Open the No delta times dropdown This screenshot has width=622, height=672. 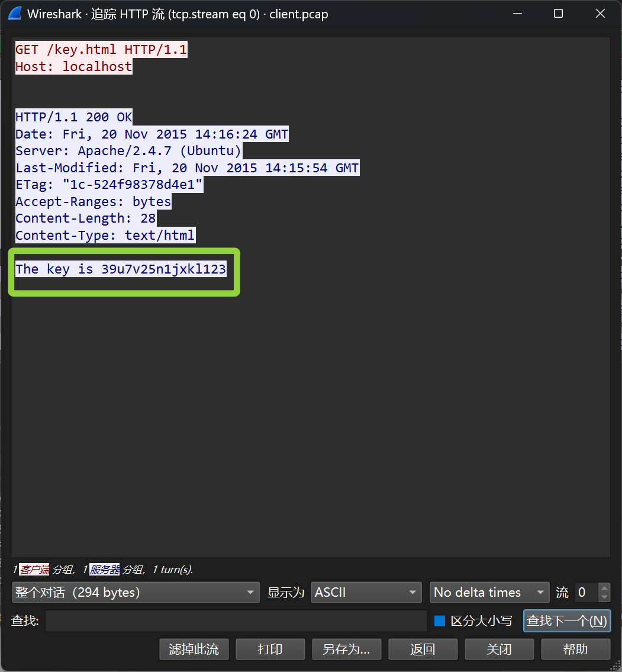489,592
